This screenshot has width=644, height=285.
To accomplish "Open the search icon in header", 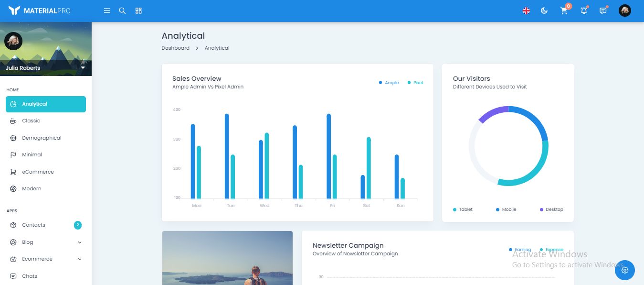I will (122, 11).
